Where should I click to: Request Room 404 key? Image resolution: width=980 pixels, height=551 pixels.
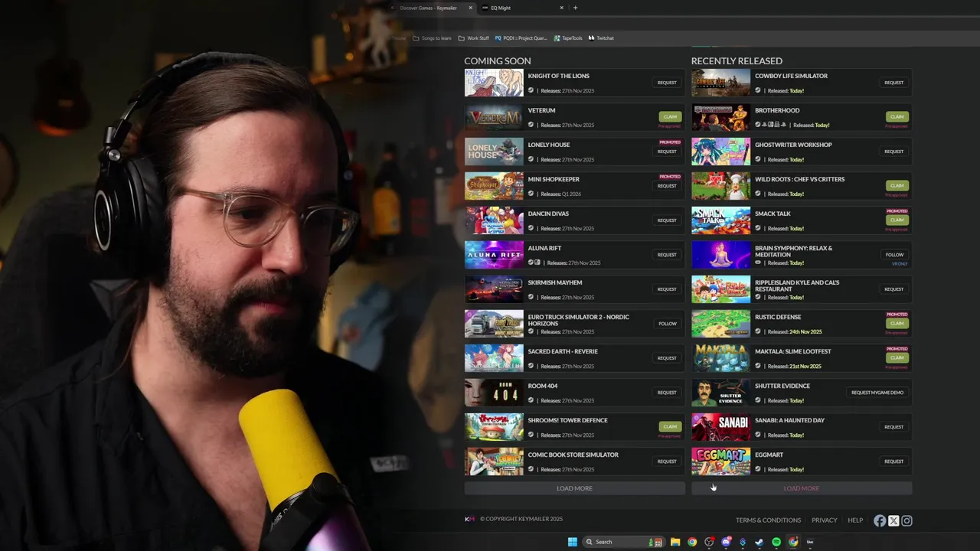click(667, 393)
